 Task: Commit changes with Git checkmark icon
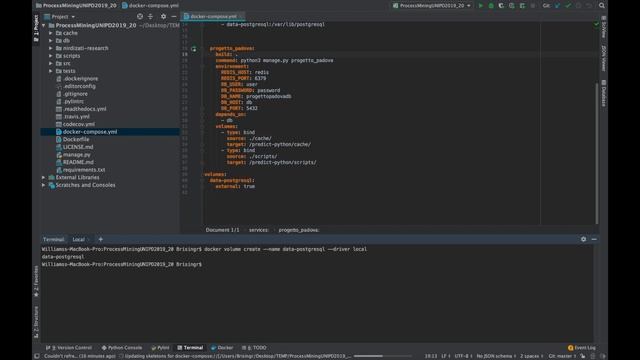(568, 6)
